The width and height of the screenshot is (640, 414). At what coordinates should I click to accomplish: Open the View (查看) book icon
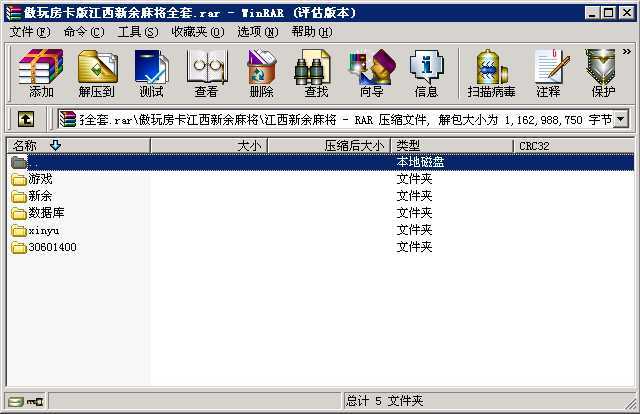tap(207, 73)
